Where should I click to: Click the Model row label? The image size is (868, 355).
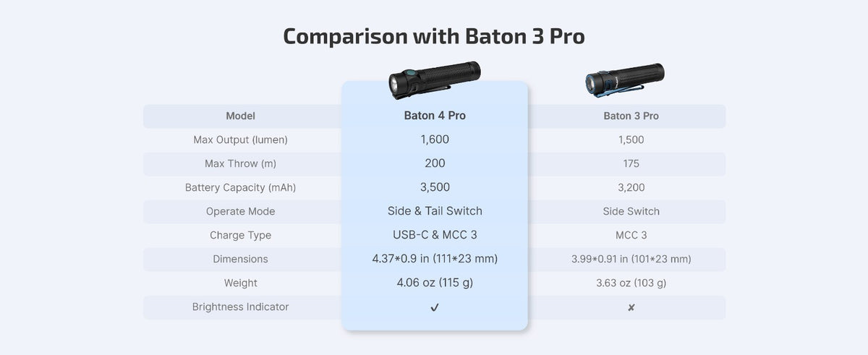[240, 116]
